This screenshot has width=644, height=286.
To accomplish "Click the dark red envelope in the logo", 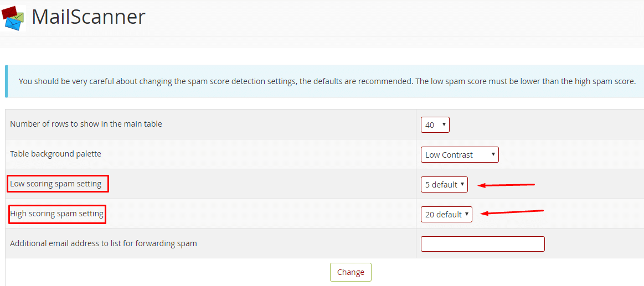I will click(9, 13).
